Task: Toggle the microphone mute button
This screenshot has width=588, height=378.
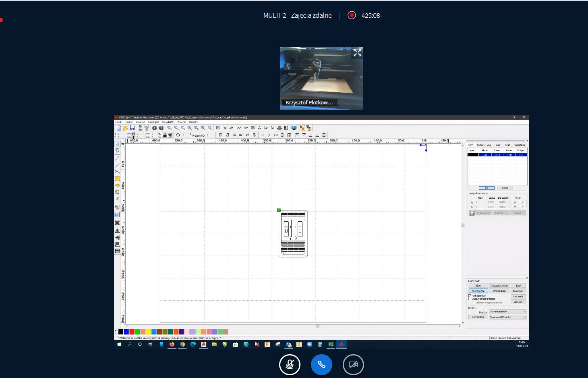Action: [290, 365]
